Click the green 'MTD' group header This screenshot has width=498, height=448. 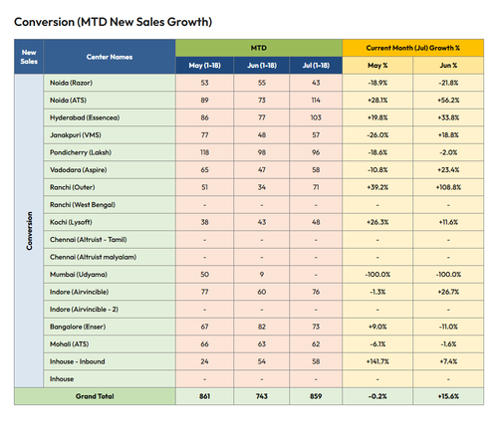coord(259,48)
